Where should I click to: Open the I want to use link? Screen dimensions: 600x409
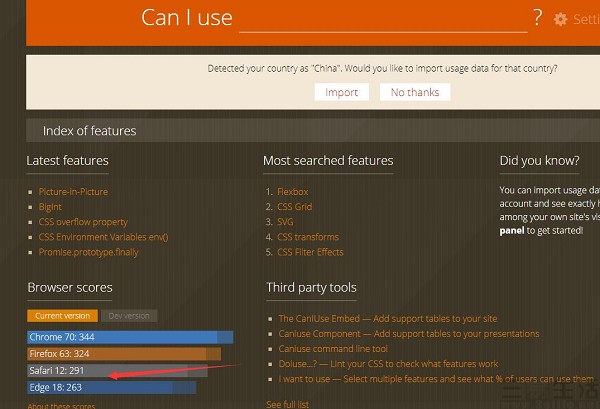pyautogui.click(x=436, y=379)
